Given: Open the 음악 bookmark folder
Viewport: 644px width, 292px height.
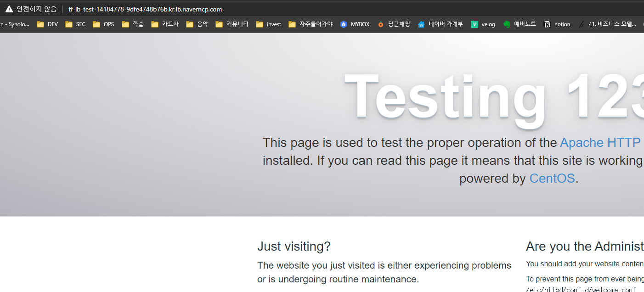Looking at the screenshot, I should pos(197,24).
